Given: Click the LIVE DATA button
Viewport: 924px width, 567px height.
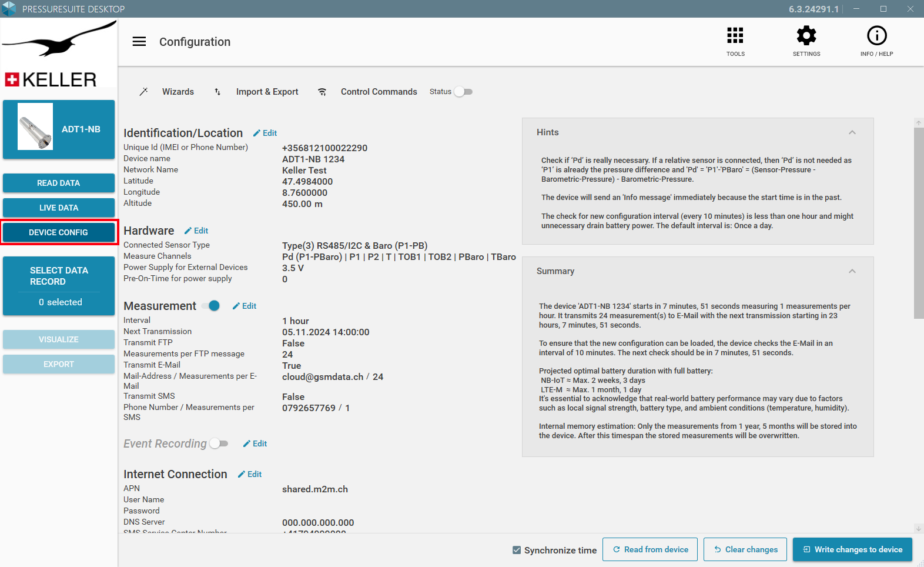Looking at the screenshot, I should 59,208.
